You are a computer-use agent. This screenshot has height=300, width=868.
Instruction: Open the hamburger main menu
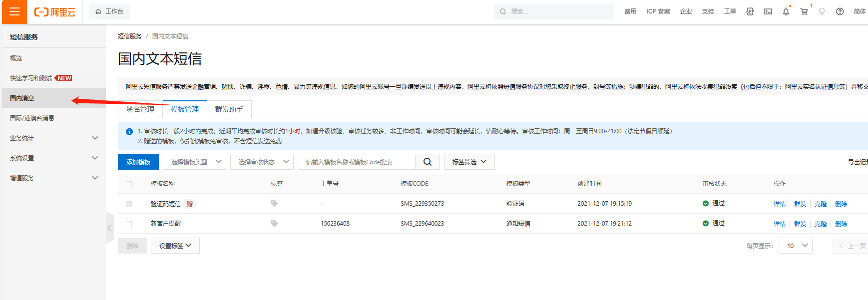pyautogui.click(x=14, y=11)
